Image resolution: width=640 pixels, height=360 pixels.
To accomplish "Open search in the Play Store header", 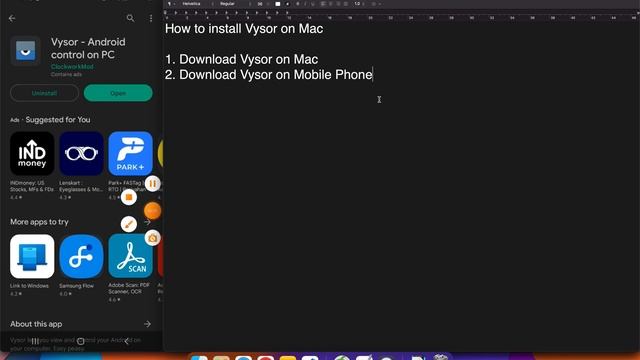I will [x=130, y=18].
